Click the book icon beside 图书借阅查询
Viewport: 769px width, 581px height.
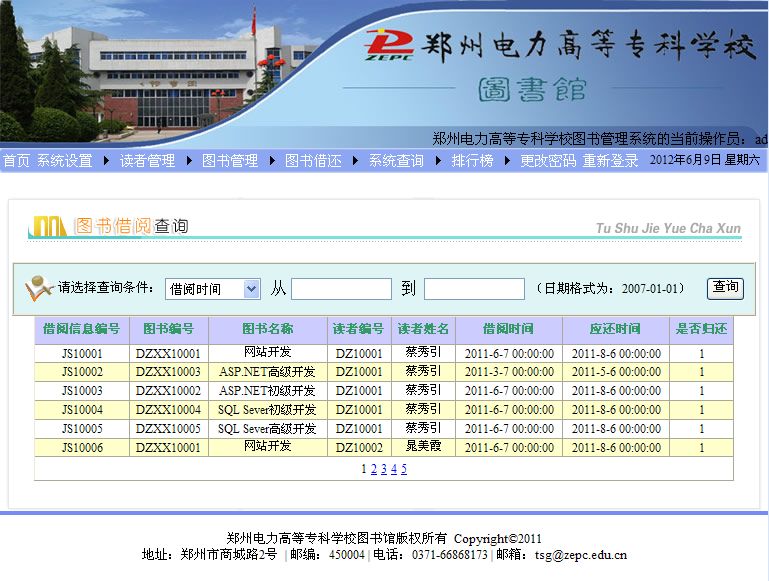(x=48, y=226)
